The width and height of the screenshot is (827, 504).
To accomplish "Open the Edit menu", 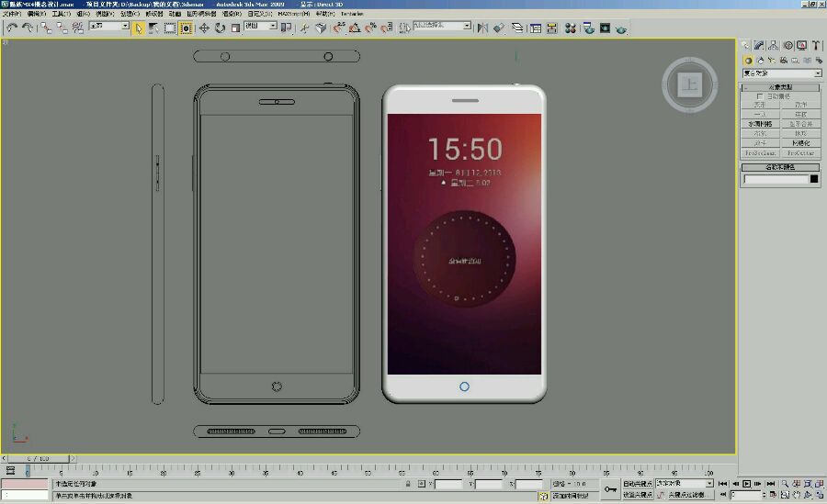I will (37, 14).
